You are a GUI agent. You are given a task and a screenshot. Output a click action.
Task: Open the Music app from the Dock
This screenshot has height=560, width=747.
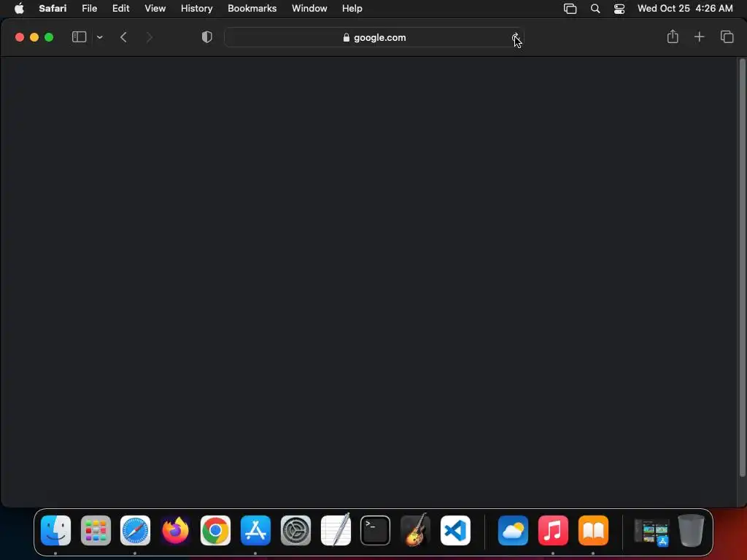click(x=553, y=531)
